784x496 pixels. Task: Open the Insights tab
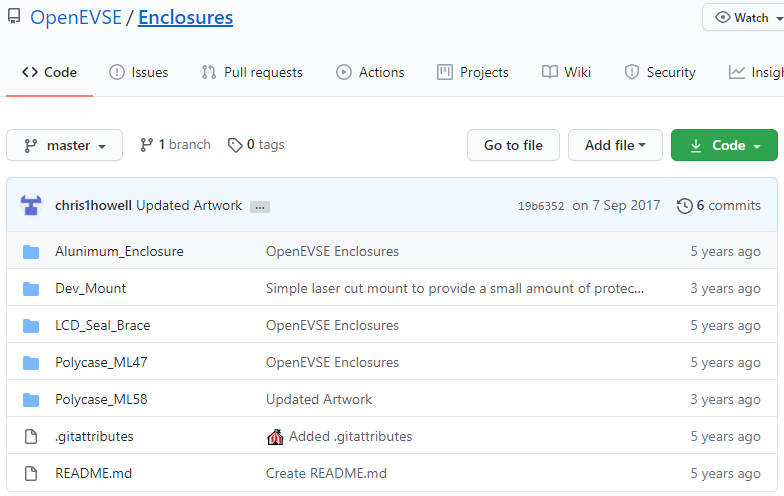(x=756, y=72)
